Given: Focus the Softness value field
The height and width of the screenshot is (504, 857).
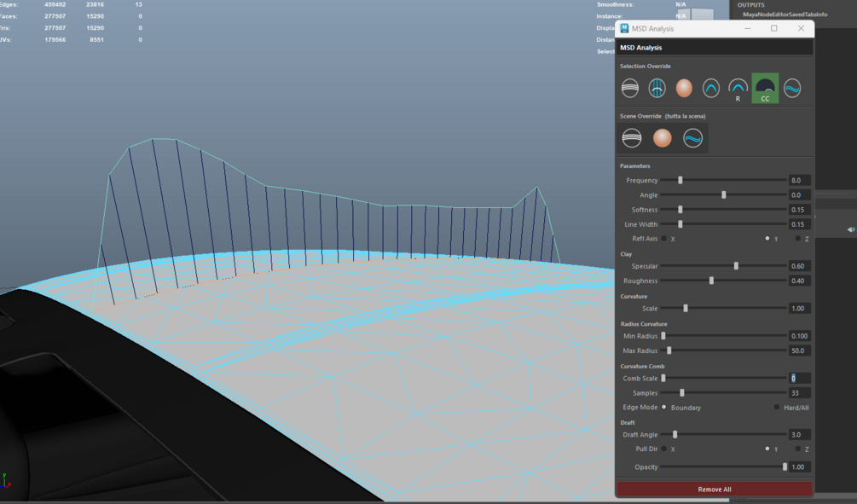Looking at the screenshot, I should 800,210.
